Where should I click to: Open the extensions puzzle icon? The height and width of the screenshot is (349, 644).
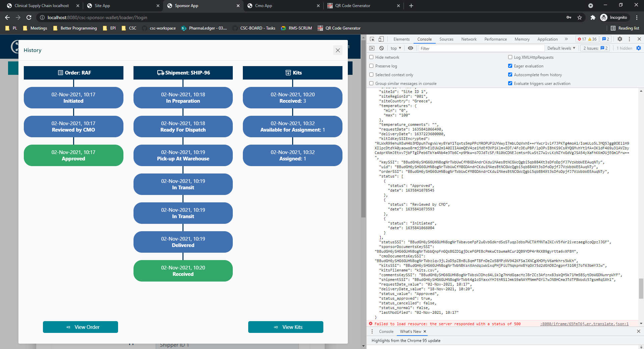coord(593,17)
